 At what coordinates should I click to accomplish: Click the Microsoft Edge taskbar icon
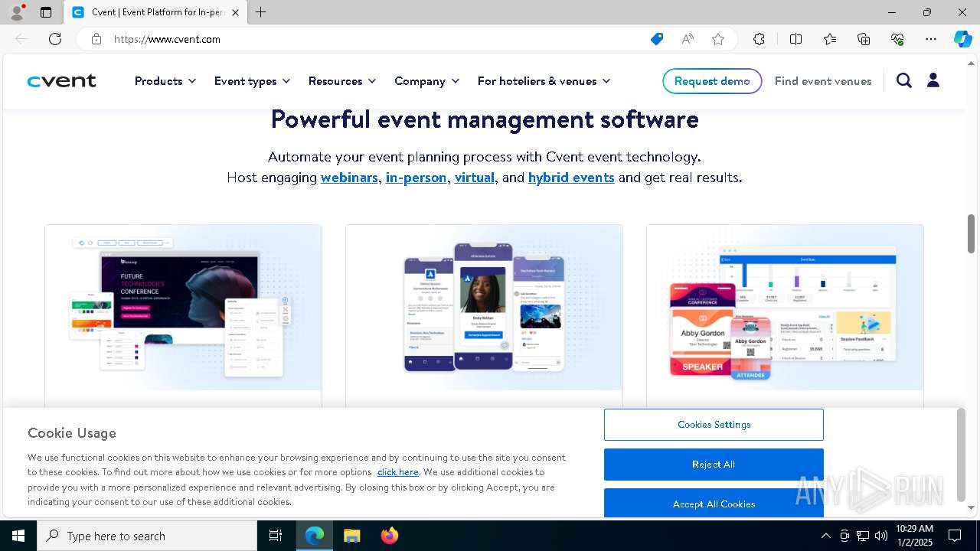315,536
